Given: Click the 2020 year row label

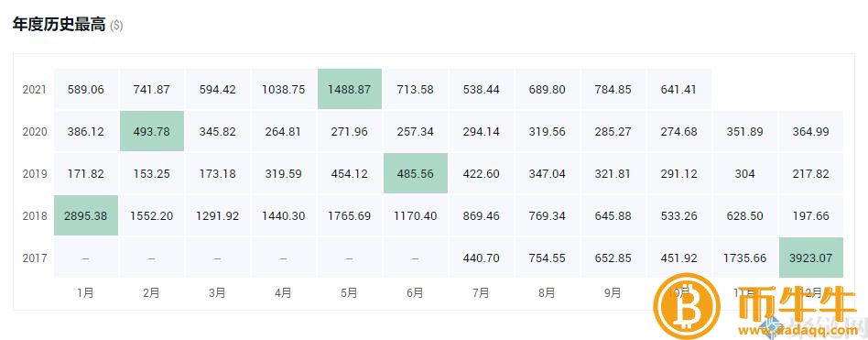Looking at the screenshot, I should 34,131.
